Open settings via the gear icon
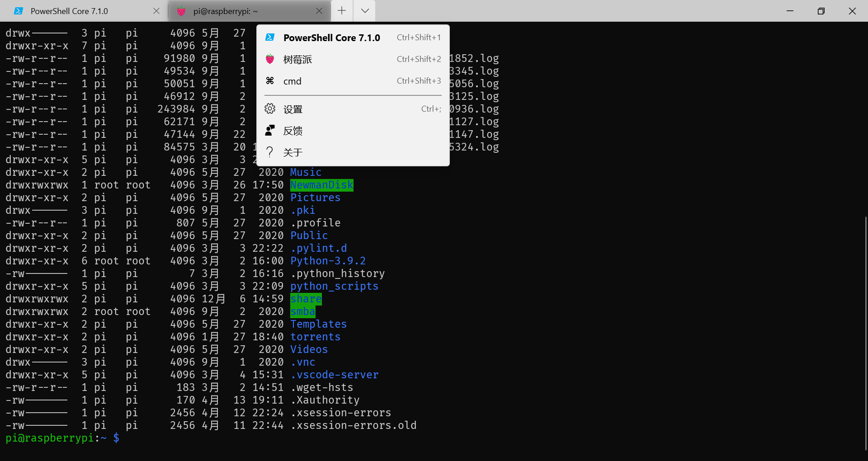This screenshot has height=461, width=868. pyautogui.click(x=270, y=108)
